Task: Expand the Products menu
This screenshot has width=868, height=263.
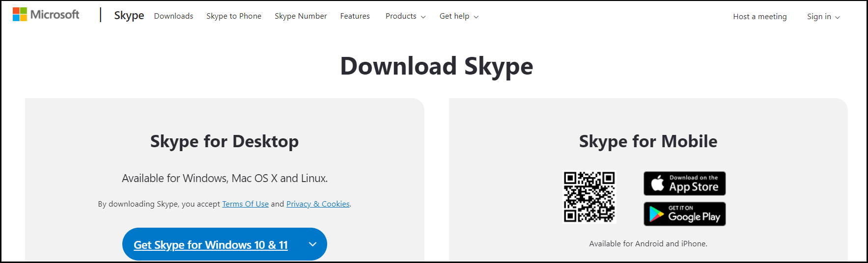Action: 405,16
